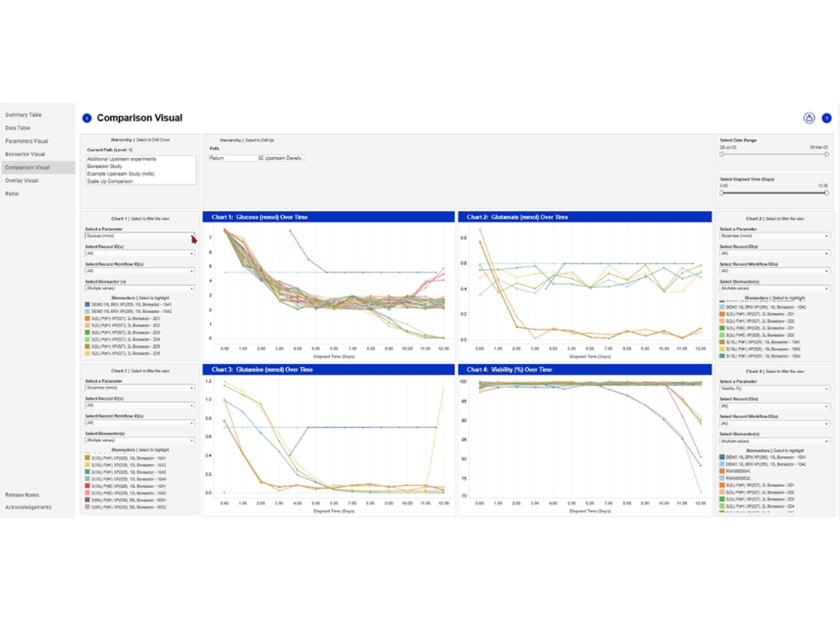
Task: Open Chart 3 Select Record Workflow ID(s) dropdown
Action: click(140, 423)
